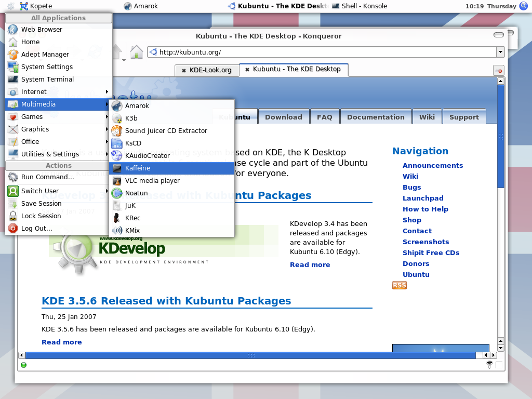Image resolution: width=532 pixels, height=399 pixels.
Task: Open the URL history dropdown arrow
Action: (500, 52)
